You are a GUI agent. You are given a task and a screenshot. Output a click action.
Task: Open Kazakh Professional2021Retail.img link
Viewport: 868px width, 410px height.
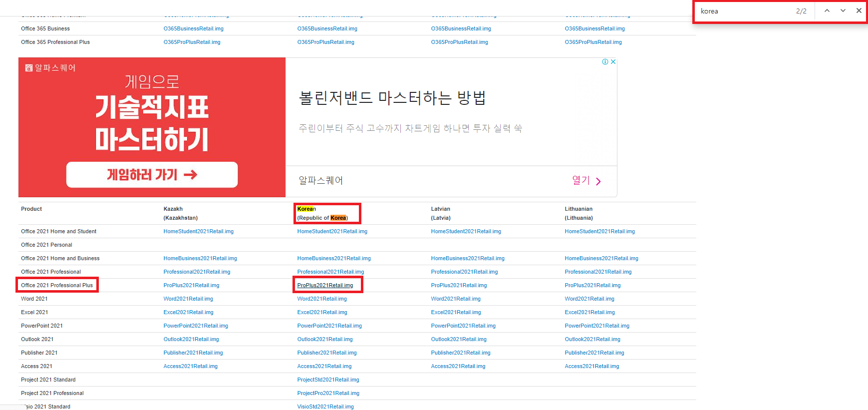pyautogui.click(x=197, y=272)
